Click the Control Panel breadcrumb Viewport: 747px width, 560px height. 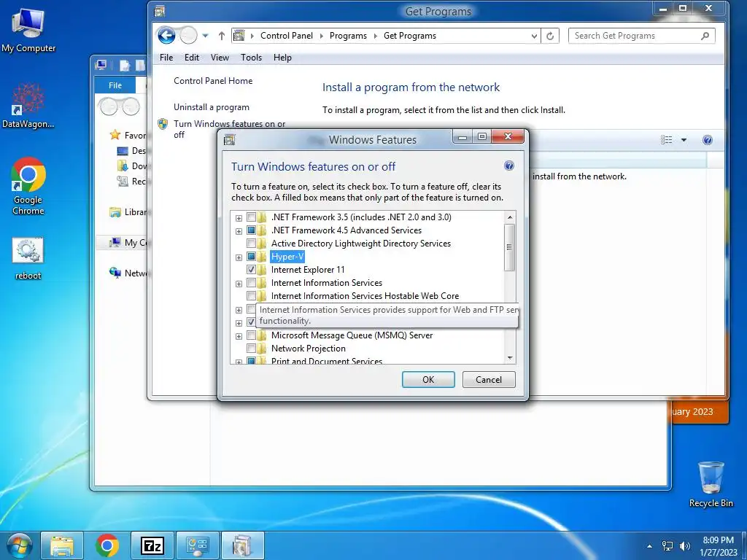coord(287,36)
